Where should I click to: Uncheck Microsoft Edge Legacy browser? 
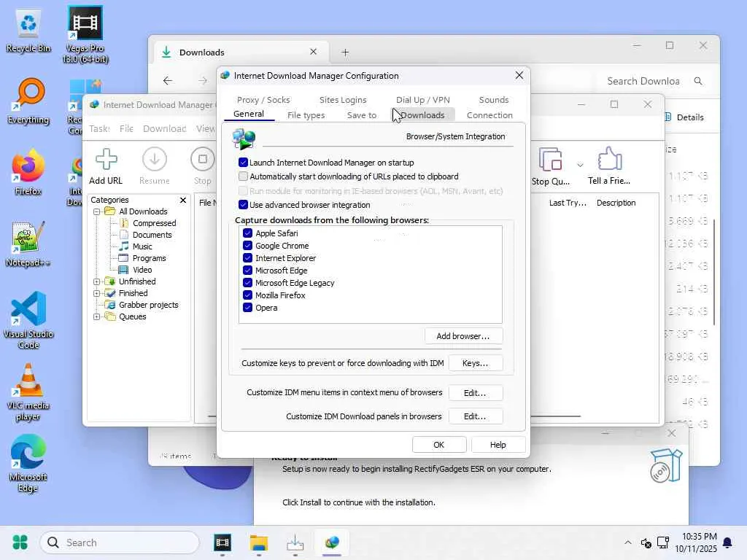click(x=248, y=282)
